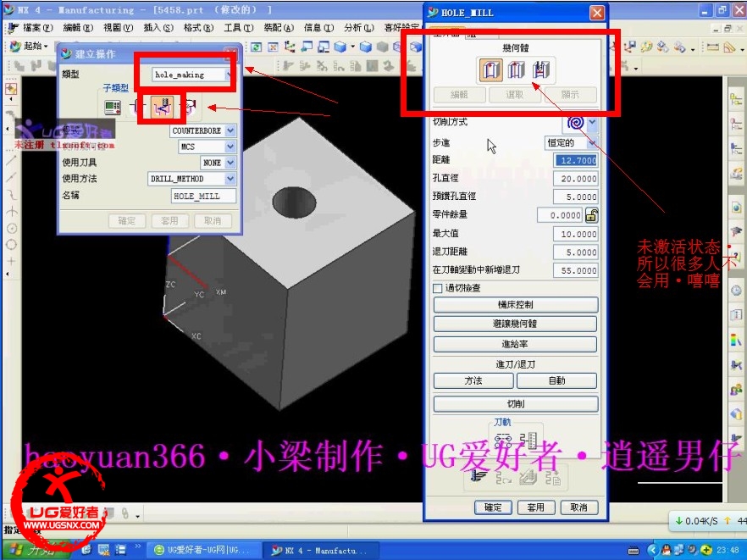Image resolution: width=747 pixels, height=560 pixels.
Task: Click the NX 4 Manufacturing taskbar button
Action: [x=321, y=550]
